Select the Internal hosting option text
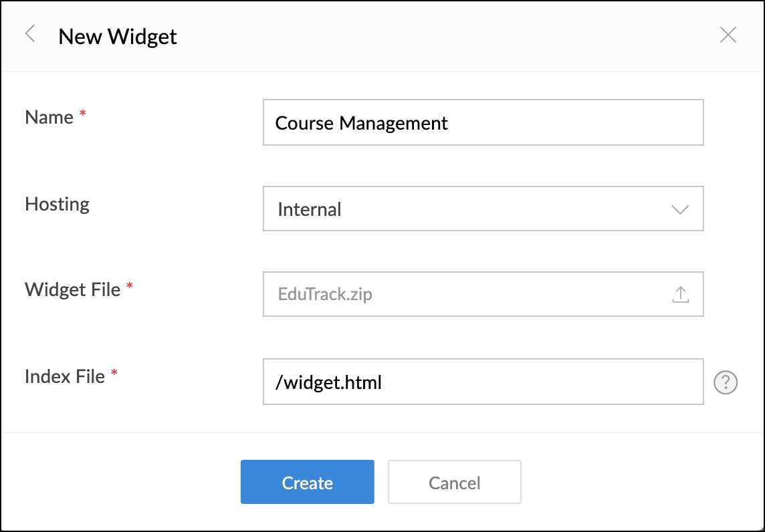This screenshot has height=532, width=765. click(310, 209)
